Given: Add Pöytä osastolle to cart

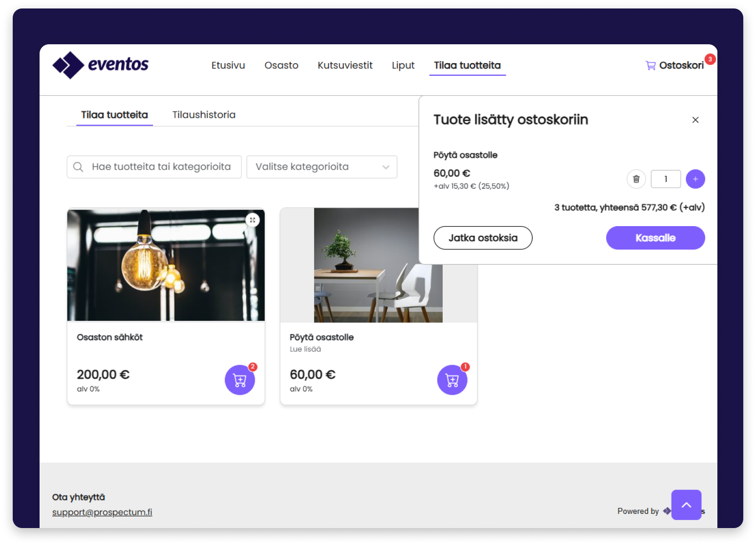Looking at the screenshot, I should [x=452, y=380].
